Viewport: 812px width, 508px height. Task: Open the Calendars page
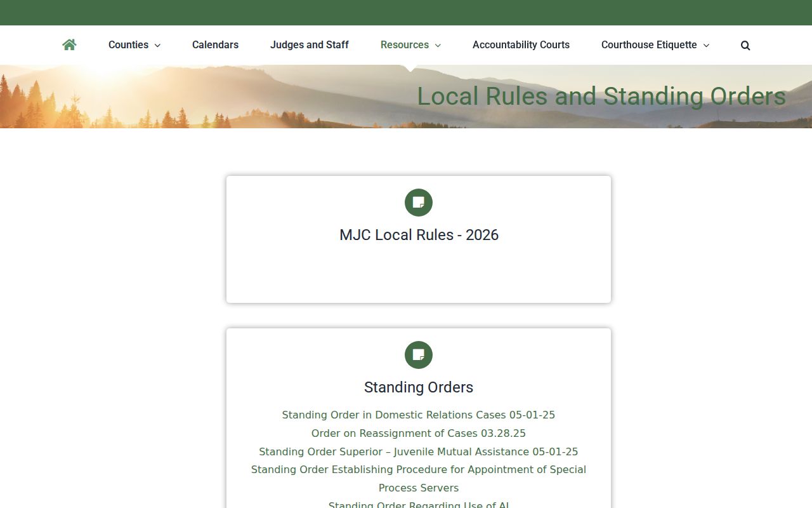[x=215, y=45]
